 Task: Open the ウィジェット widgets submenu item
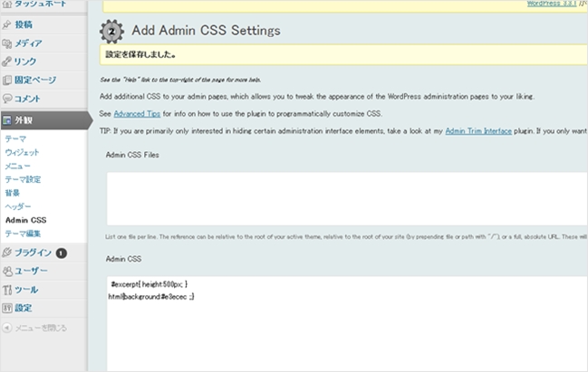[x=22, y=152]
